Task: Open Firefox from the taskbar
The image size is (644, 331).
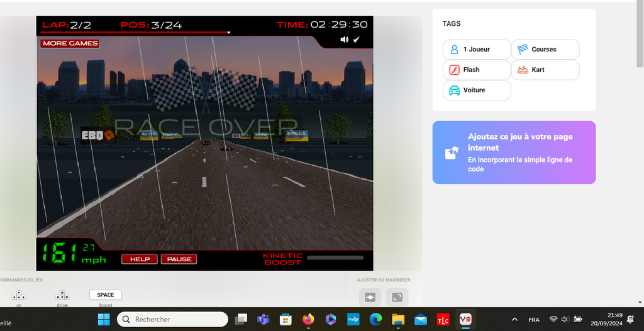Action: (x=308, y=319)
